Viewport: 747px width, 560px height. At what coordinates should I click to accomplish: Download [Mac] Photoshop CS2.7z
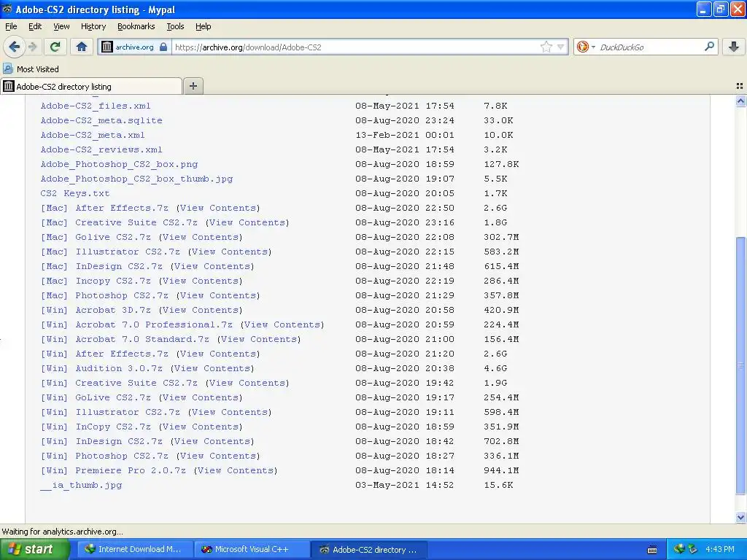(104, 296)
